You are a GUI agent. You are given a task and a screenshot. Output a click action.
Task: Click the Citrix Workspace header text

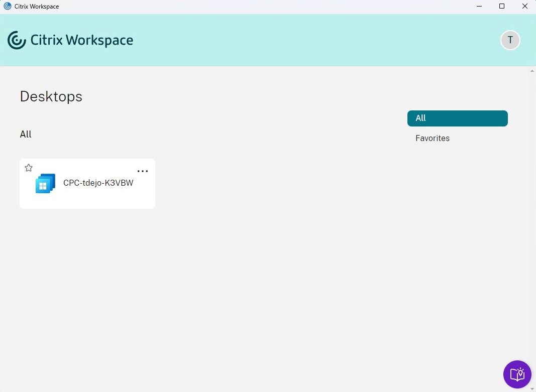pos(81,40)
